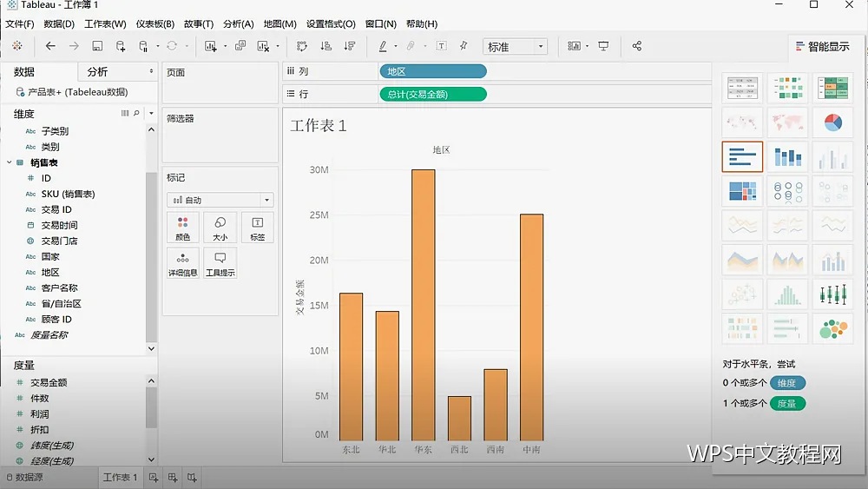Click the dimensions list scroll down arrow
The height and width of the screenshot is (489, 868).
(x=151, y=349)
